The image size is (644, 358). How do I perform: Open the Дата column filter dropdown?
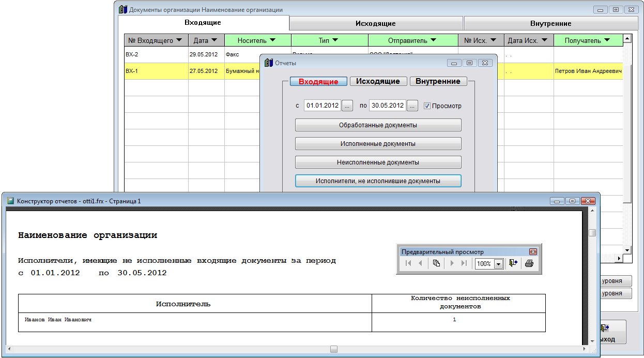216,40
